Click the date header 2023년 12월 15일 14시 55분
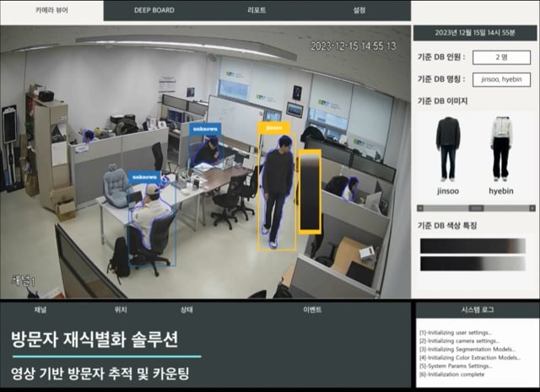Viewport: 540px width, 392px height. [x=475, y=33]
